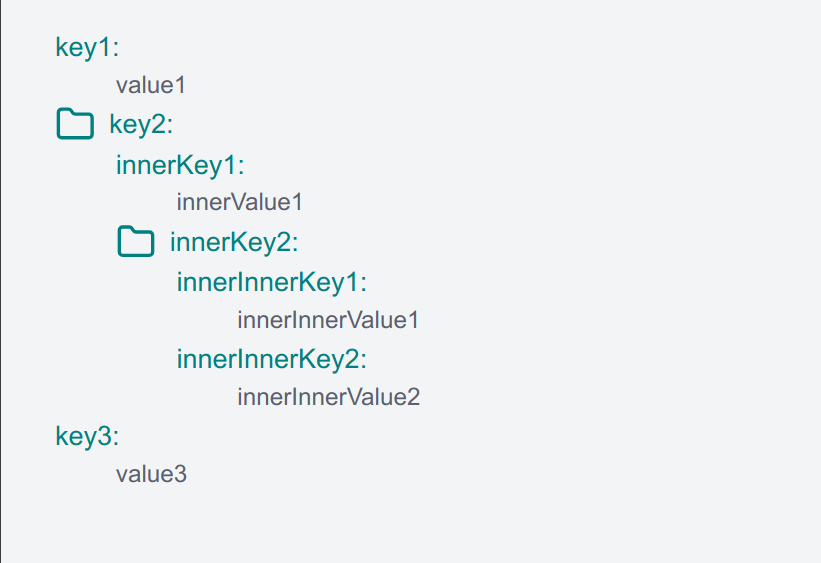Select the innerInnerKey2 entry

click(x=272, y=360)
